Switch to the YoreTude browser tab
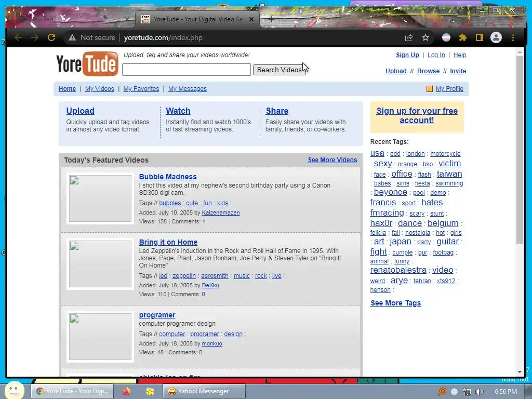 click(x=197, y=19)
